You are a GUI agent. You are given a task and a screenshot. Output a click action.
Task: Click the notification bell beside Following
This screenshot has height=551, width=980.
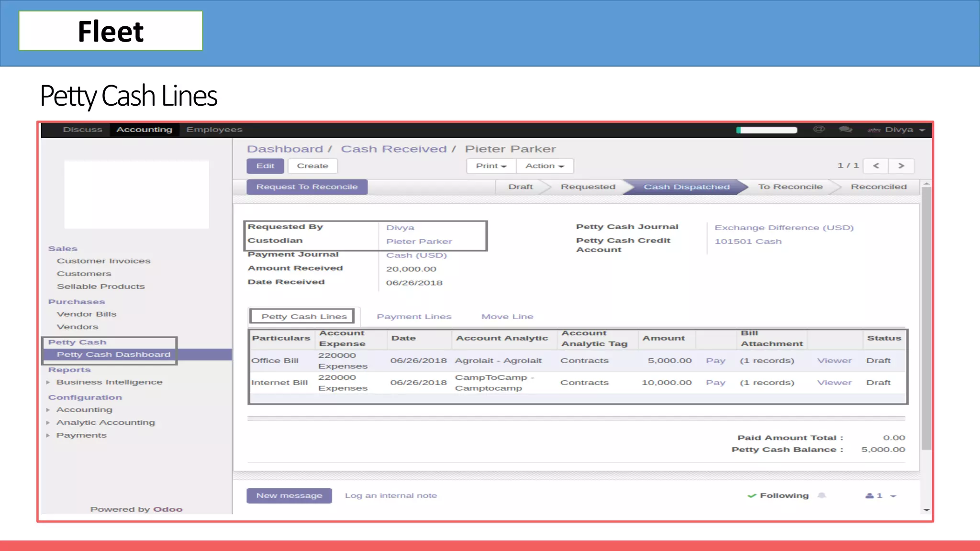point(822,496)
